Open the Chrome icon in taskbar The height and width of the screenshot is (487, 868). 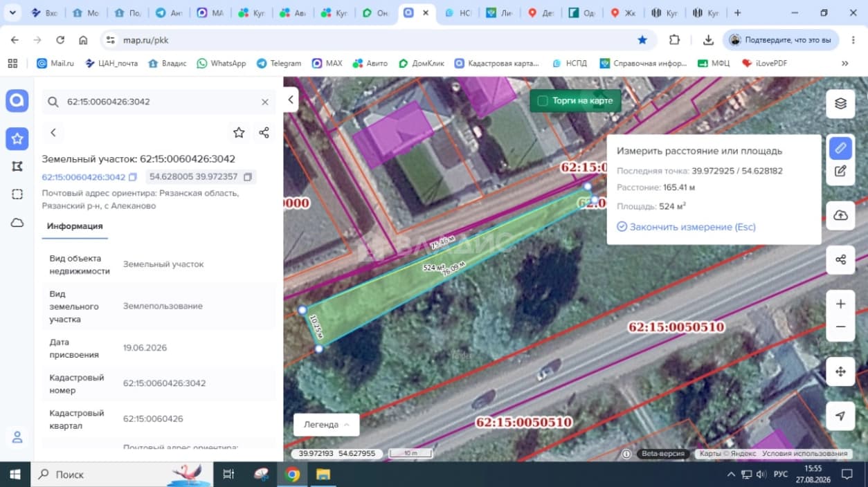pos(292,475)
